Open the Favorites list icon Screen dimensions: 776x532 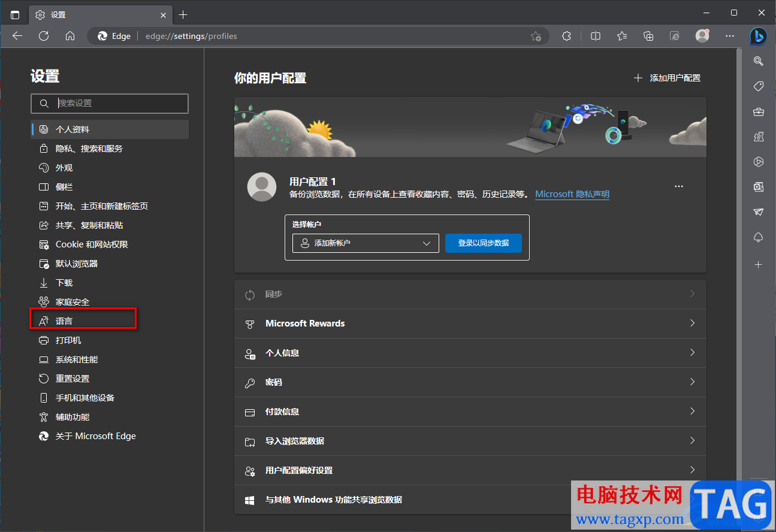coord(622,36)
